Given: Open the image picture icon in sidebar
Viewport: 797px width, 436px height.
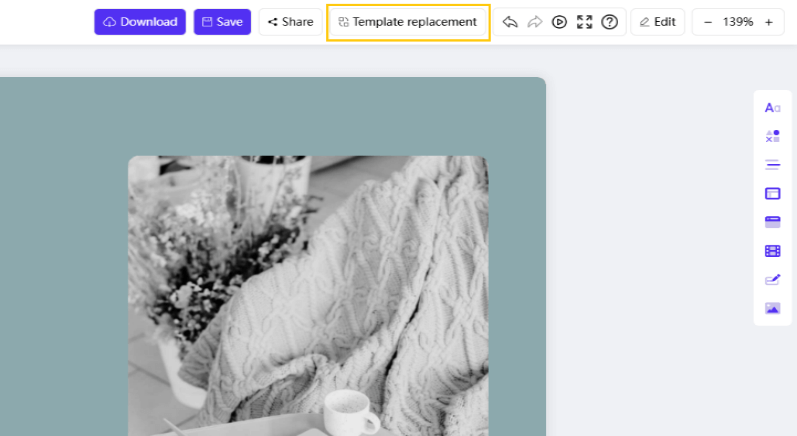Looking at the screenshot, I should (772, 308).
